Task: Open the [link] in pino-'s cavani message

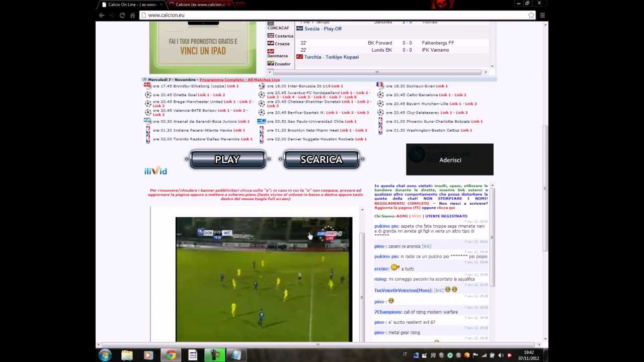Action: (426, 246)
